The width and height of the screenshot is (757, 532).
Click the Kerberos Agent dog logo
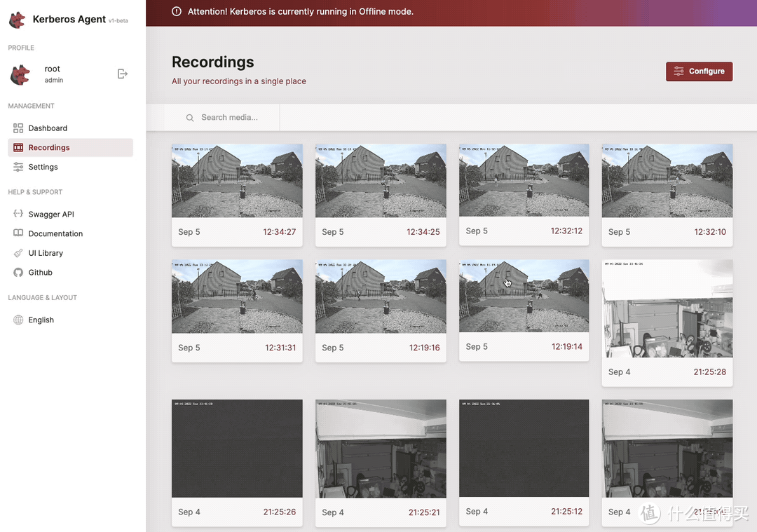tap(18, 20)
